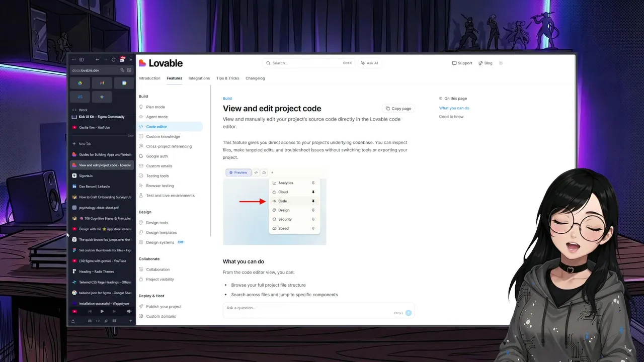Open the browser three-dots menu
The image size is (644, 362).
74,59
